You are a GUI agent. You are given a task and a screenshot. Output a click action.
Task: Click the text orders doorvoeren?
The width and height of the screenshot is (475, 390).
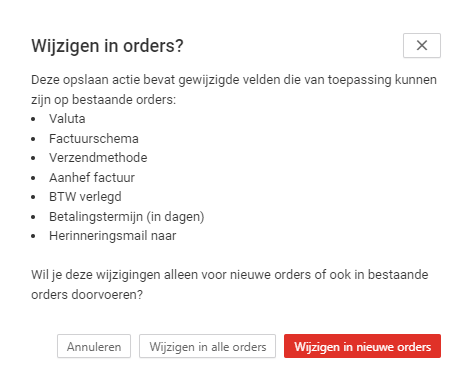click(87, 294)
